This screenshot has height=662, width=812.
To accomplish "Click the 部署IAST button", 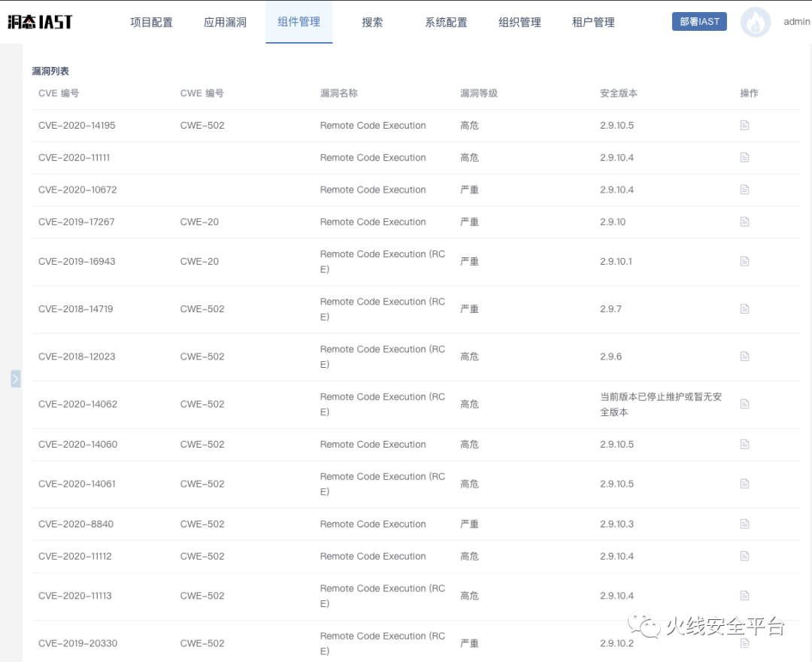I will (x=699, y=22).
